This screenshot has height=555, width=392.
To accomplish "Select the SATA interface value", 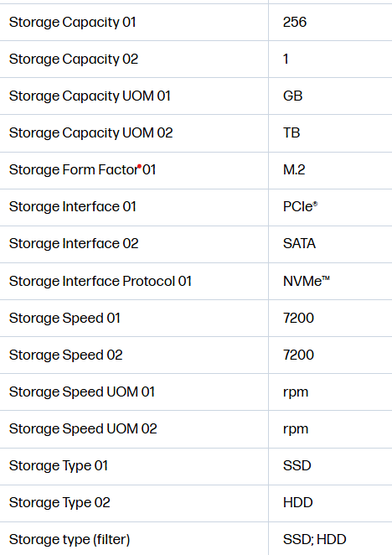I will click(299, 243).
